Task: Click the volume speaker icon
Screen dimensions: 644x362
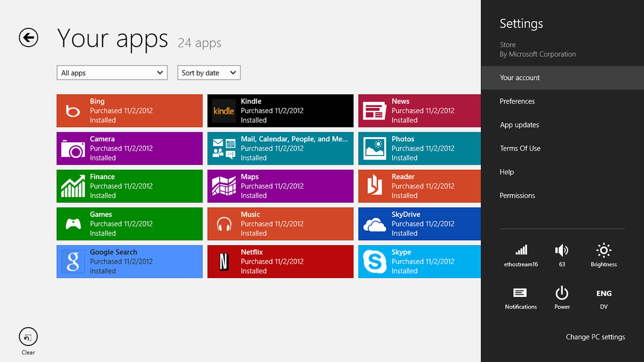Action: point(561,250)
